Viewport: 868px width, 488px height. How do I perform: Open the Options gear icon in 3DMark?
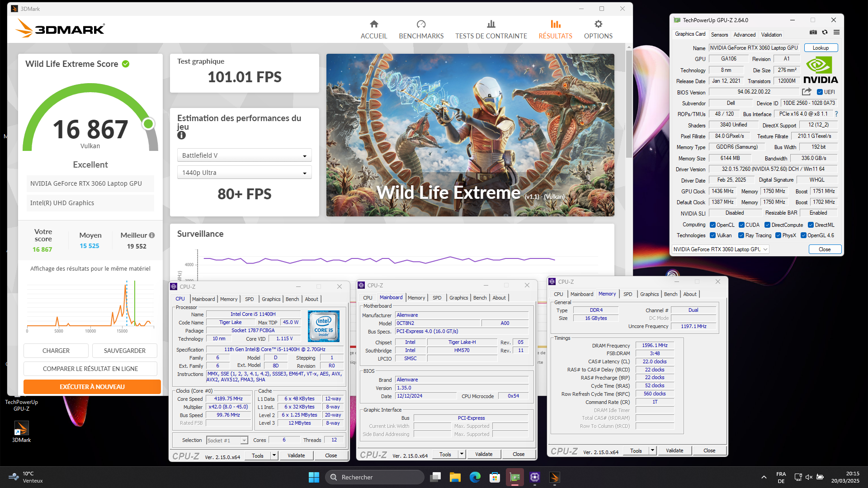coord(598,24)
